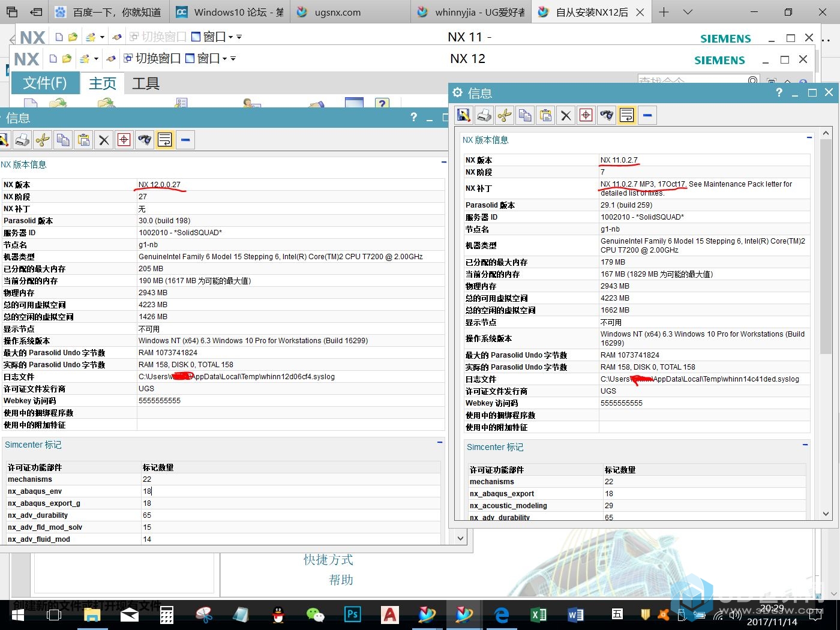The image size is (840, 630).
Task: Open 文件(F) menu in NX 12
Action: tap(45, 83)
